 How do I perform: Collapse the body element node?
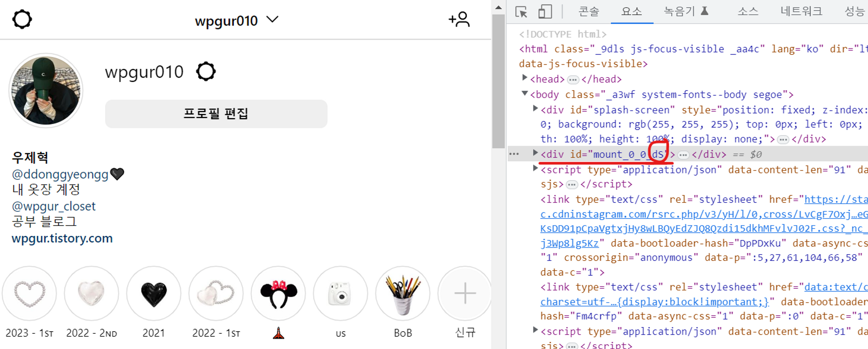525,94
